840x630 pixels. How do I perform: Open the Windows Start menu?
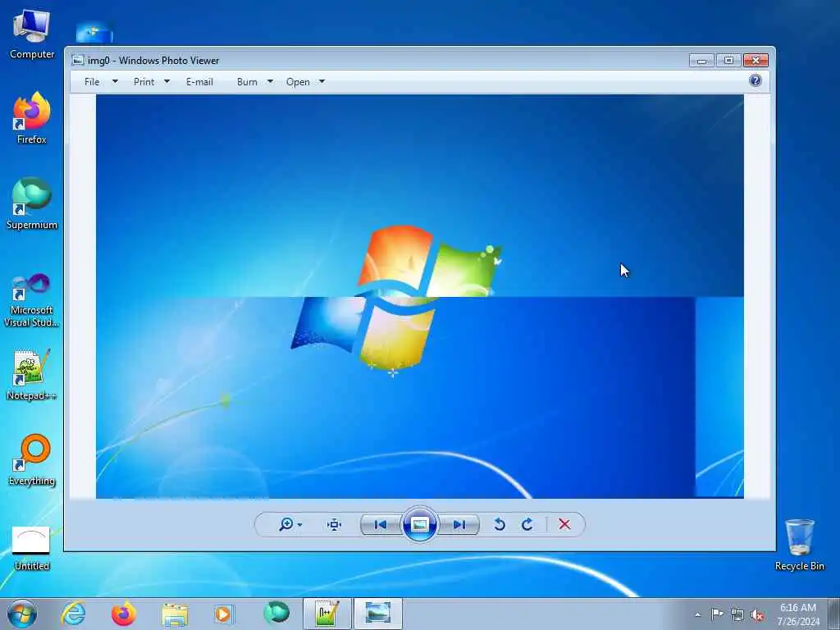pyautogui.click(x=22, y=614)
